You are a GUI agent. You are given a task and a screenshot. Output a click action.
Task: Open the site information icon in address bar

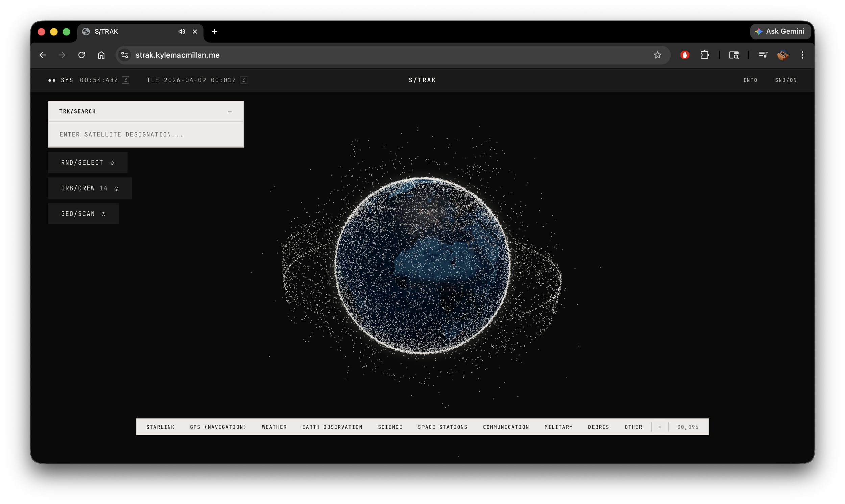pos(125,55)
